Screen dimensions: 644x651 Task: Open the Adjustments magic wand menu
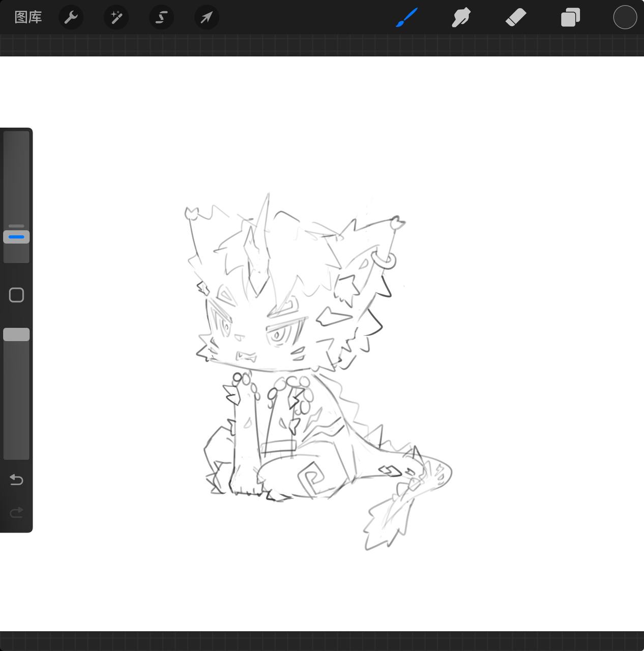coord(116,18)
